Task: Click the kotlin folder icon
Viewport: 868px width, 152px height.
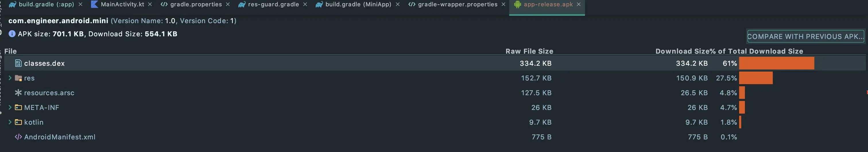Action: pyautogui.click(x=18, y=122)
